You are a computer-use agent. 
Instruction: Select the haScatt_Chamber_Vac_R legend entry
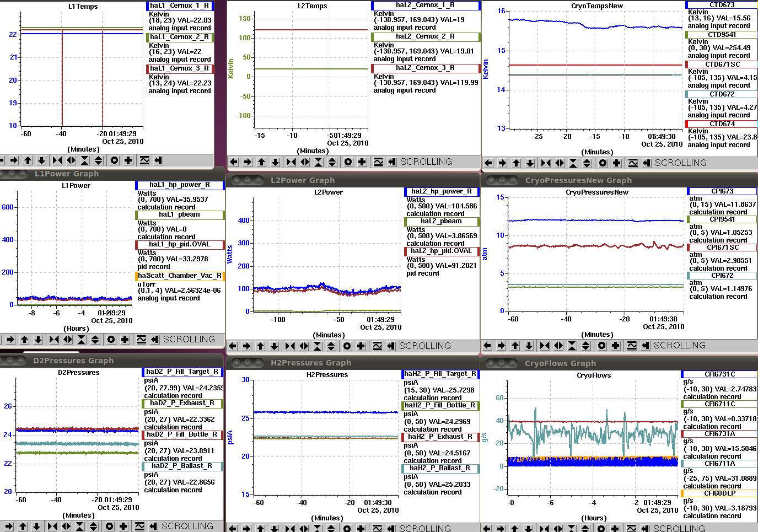(x=180, y=276)
